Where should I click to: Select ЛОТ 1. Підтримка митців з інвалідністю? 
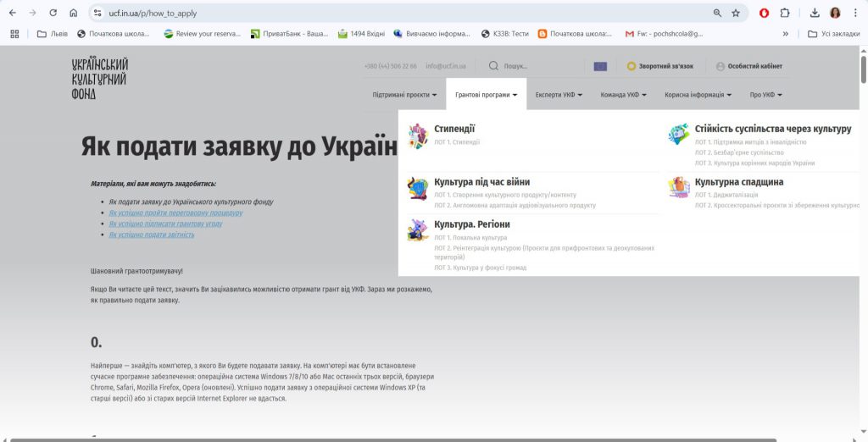pos(751,142)
